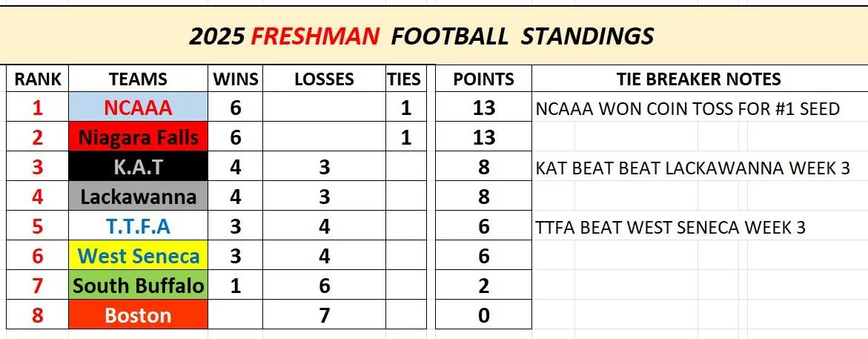
Task: Select the NCAAA team cell
Action: click(x=138, y=108)
